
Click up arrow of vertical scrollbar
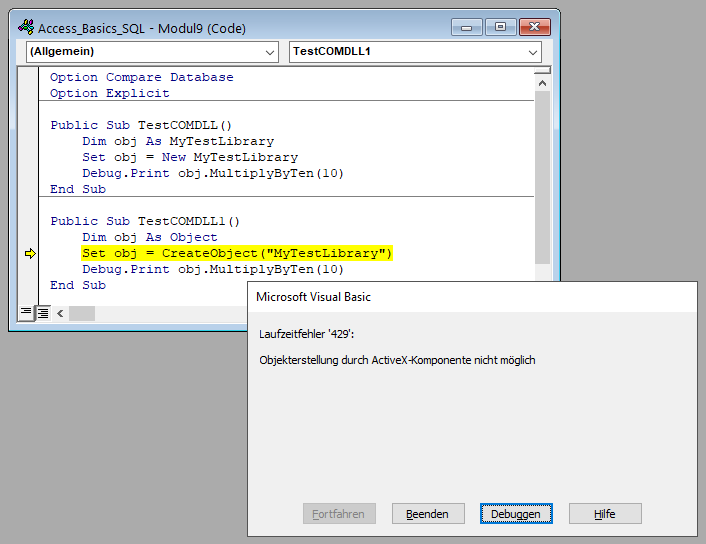[543, 76]
